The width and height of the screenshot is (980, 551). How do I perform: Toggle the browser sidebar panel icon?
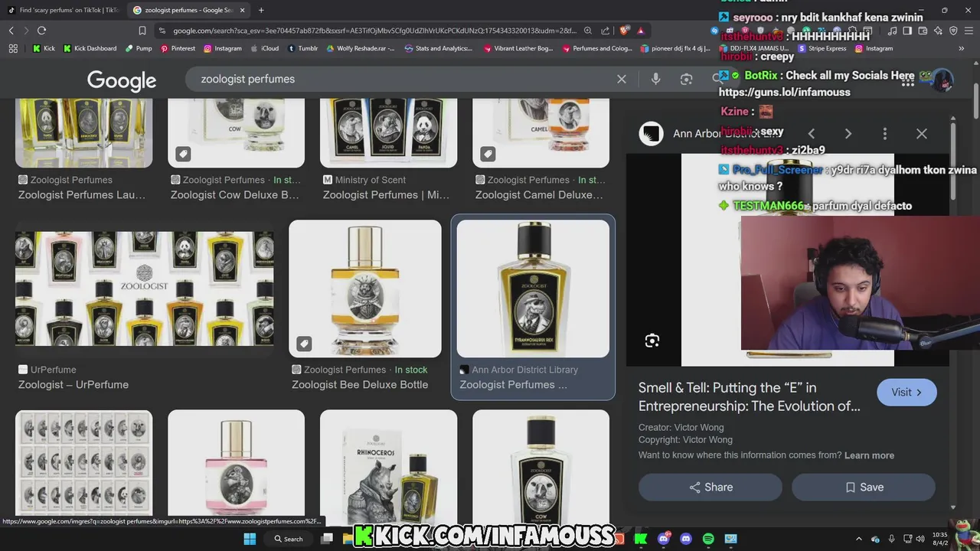907,31
